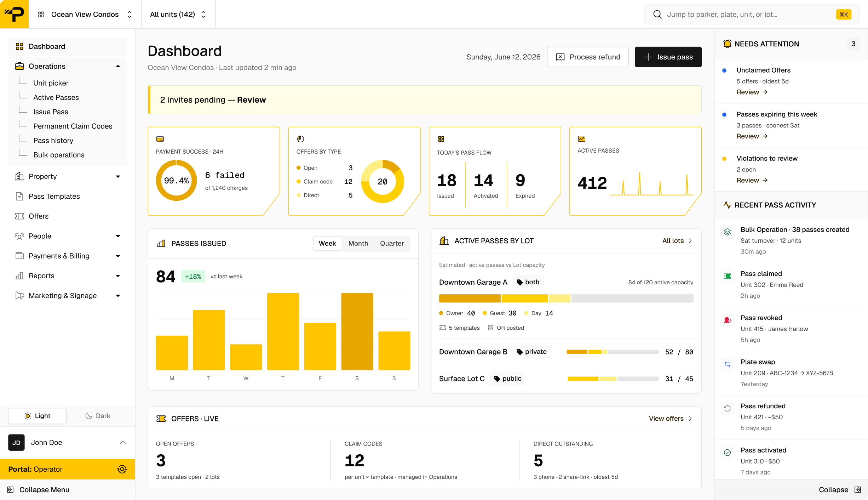The width and height of the screenshot is (868, 500).
Task: Click the yellow P logo icon
Action: coord(14,14)
